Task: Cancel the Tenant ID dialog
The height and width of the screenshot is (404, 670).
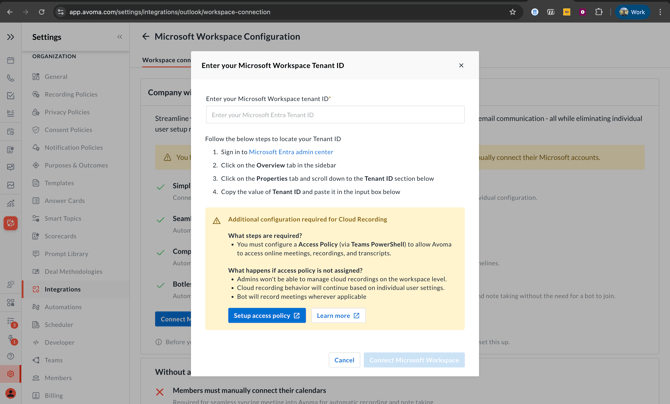Action: [x=344, y=360]
